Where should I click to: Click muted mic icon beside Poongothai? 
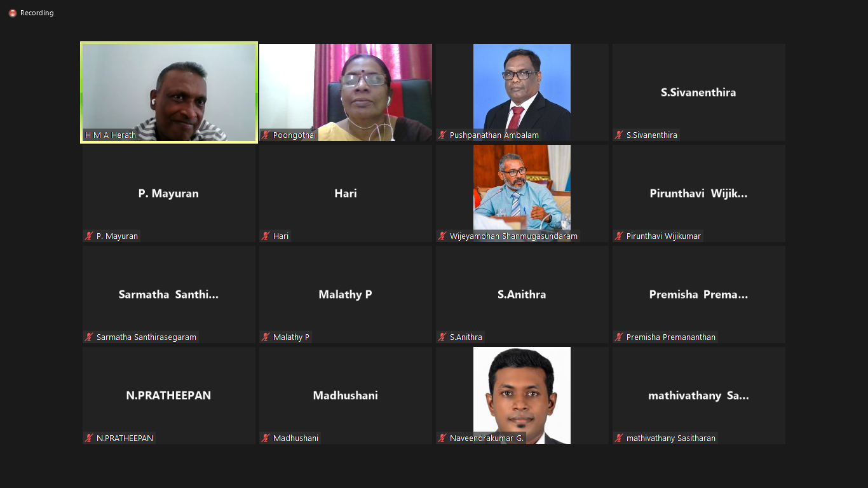point(266,135)
